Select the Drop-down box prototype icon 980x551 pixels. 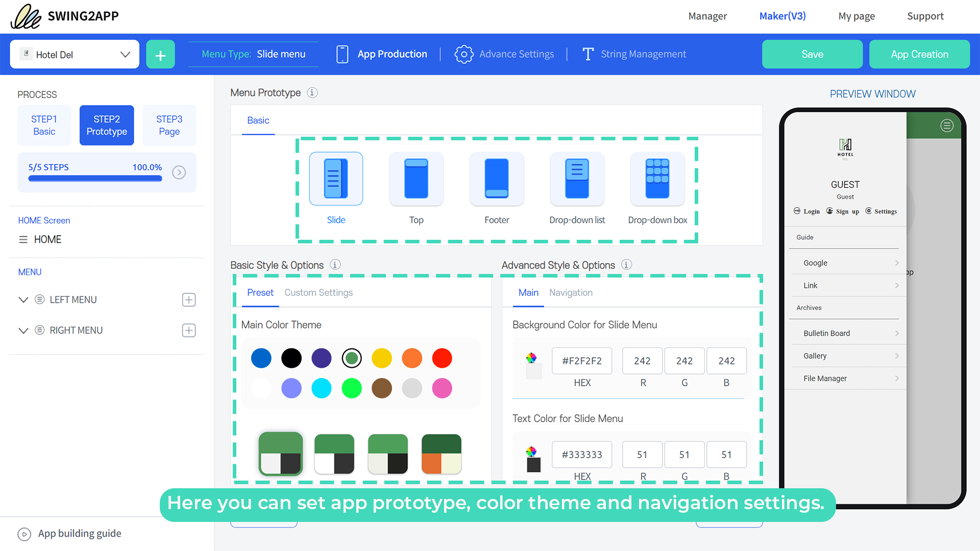tap(657, 179)
